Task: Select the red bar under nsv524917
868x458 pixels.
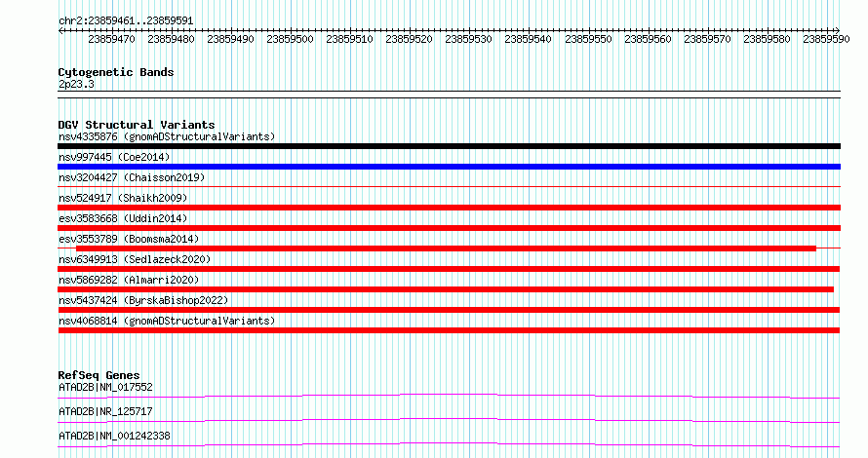Action: pos(449,208)
